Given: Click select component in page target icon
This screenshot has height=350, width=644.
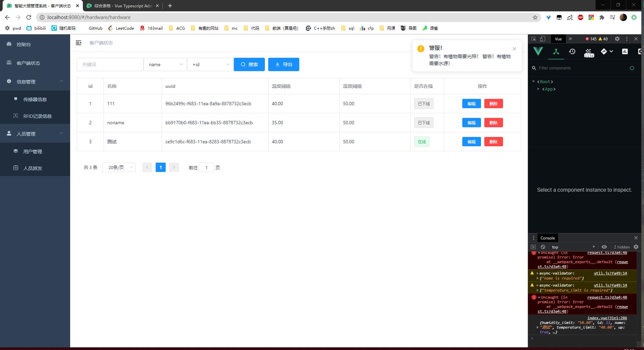Looking at the screenshot, I should [632, 68].
